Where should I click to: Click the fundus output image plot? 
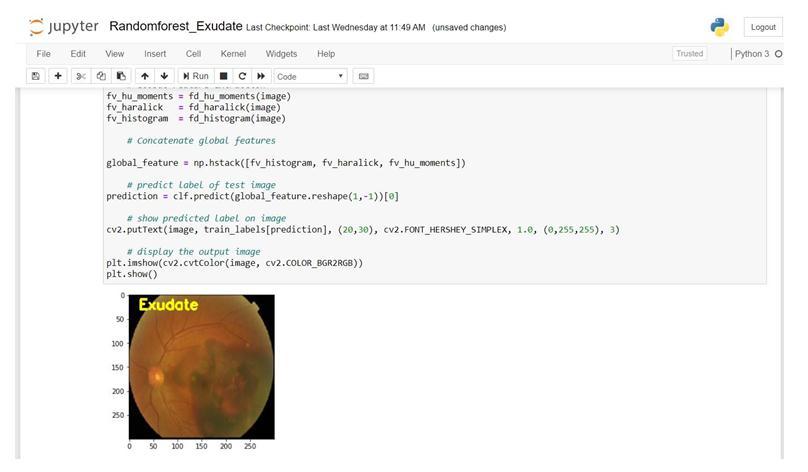[201, 367]
